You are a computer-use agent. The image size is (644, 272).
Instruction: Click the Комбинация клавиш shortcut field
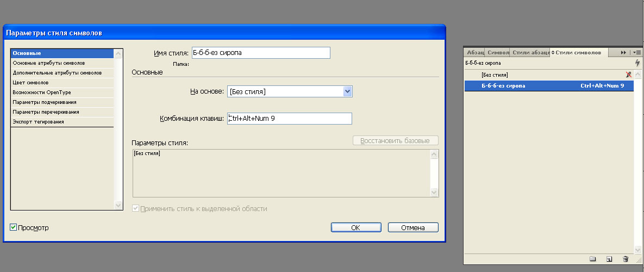[x=290, y=119]
